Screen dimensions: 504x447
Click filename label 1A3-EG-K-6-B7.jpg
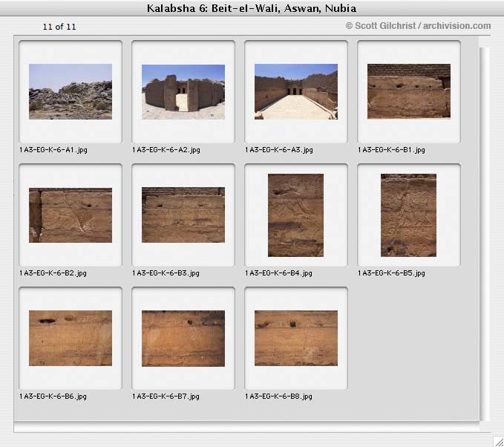pos(166,397)
